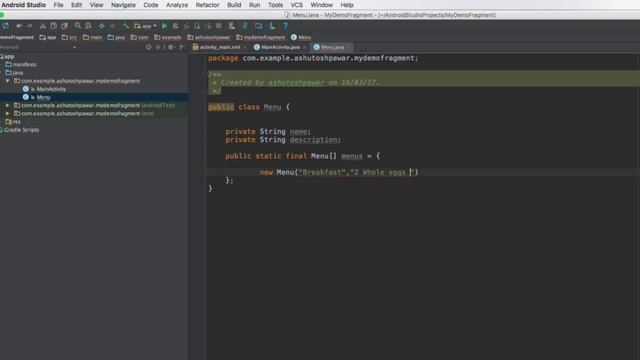640x360 pixels.
Task: Close the Menu.java tab
Action: point(349,47)
